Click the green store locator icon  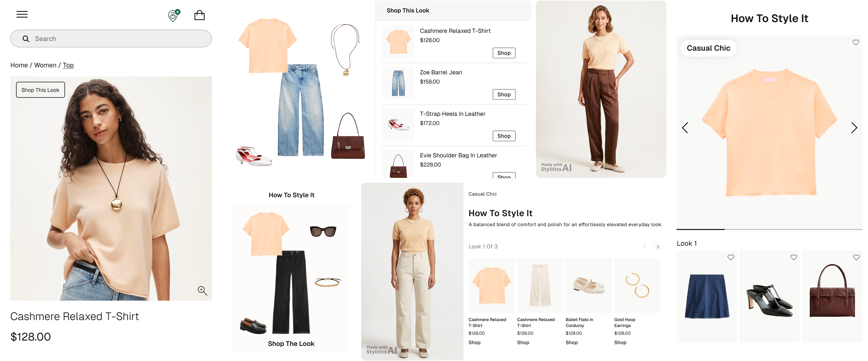coord(174,15)
